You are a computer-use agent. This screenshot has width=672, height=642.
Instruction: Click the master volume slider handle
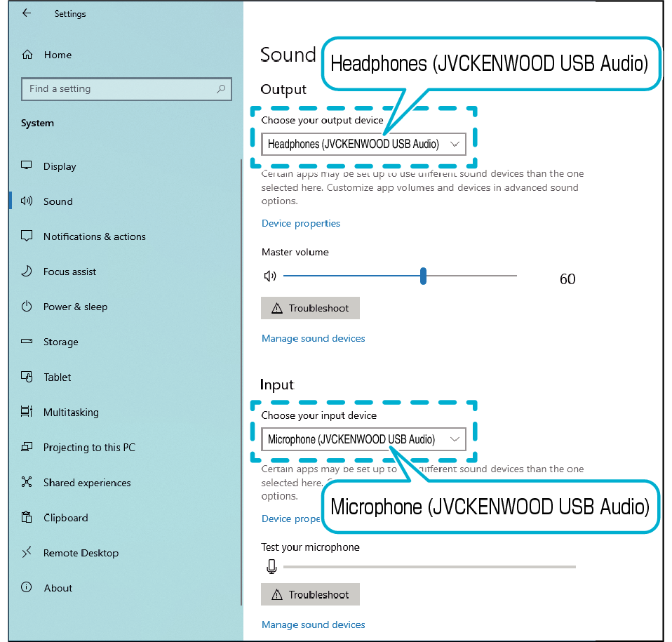click(423, 276)
